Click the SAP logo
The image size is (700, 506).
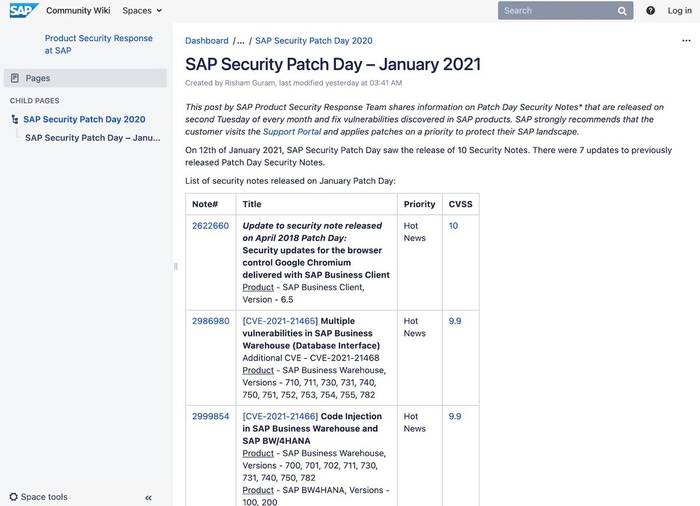point(24,10)
